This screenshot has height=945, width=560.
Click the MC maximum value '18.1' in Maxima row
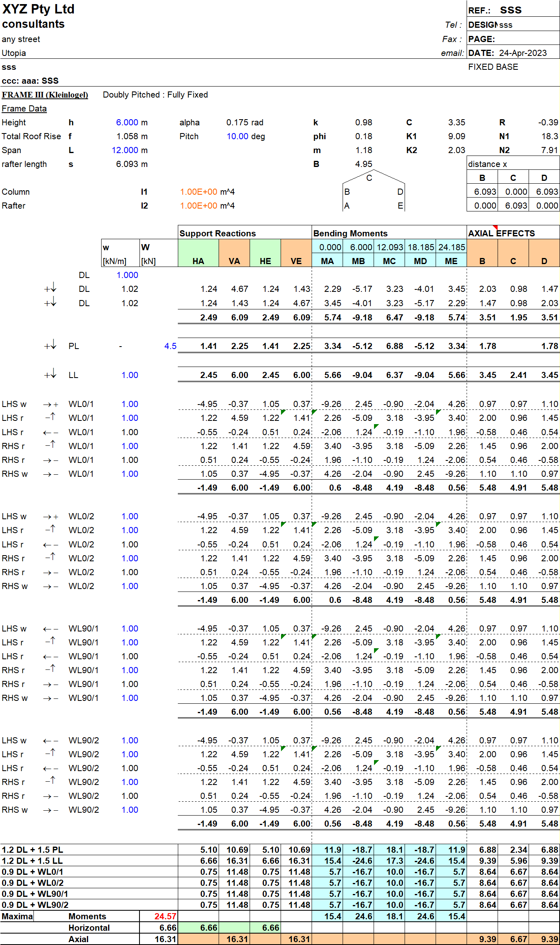pos(394,916)
